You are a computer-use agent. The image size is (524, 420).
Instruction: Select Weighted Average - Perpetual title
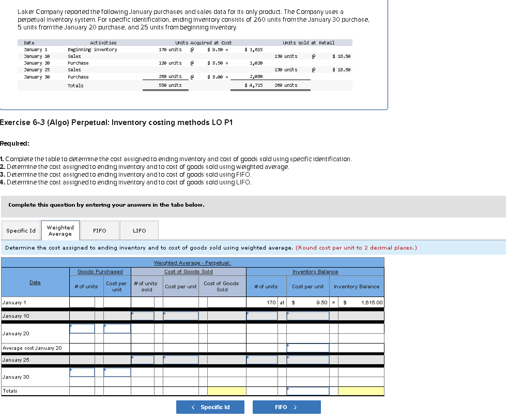(192, 263)
